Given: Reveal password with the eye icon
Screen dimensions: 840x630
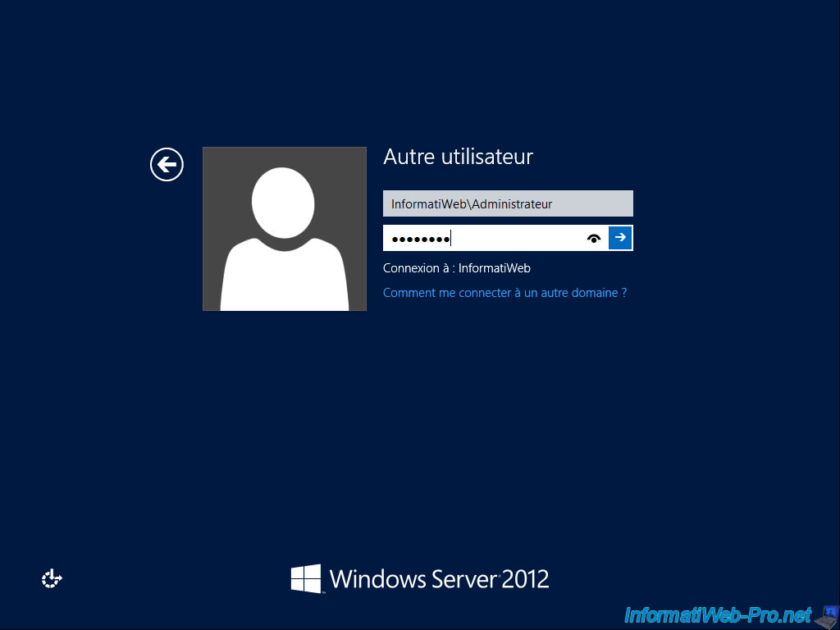Looking at the screenshot, I should (x=594, y=239).
